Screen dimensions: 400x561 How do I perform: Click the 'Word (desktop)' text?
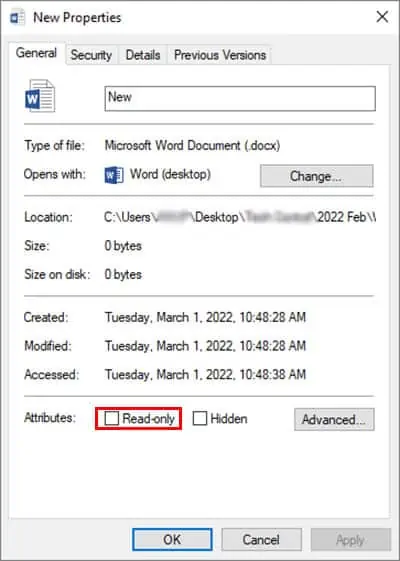tap(170, 174)
